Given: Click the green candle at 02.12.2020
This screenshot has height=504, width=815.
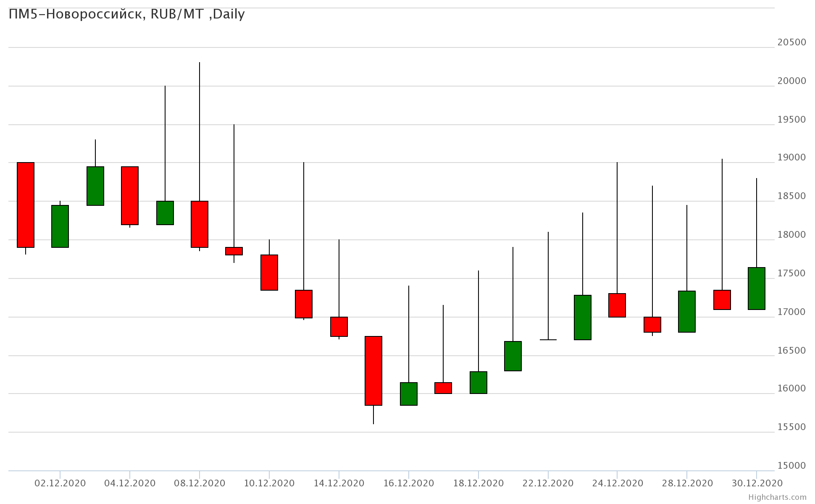Looking at the screenshot, I should (60, 226).
